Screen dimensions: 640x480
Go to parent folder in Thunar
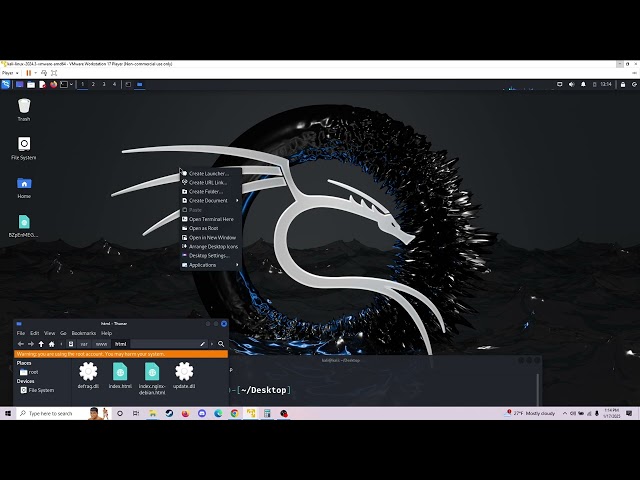pos(41,344)
